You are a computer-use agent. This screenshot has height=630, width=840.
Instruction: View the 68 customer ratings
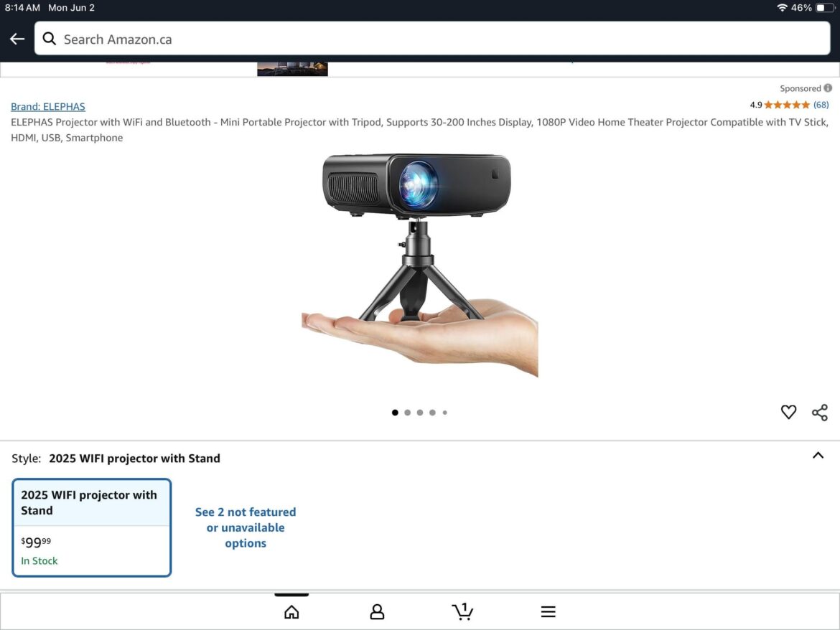(x=821, y=104)
